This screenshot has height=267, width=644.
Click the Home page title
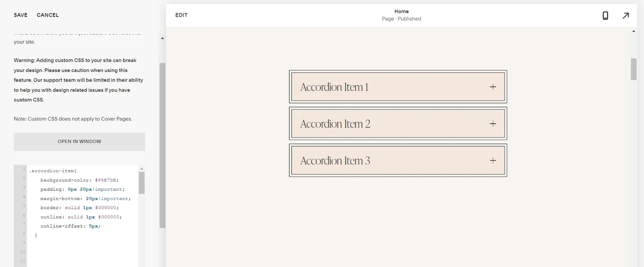401,11
